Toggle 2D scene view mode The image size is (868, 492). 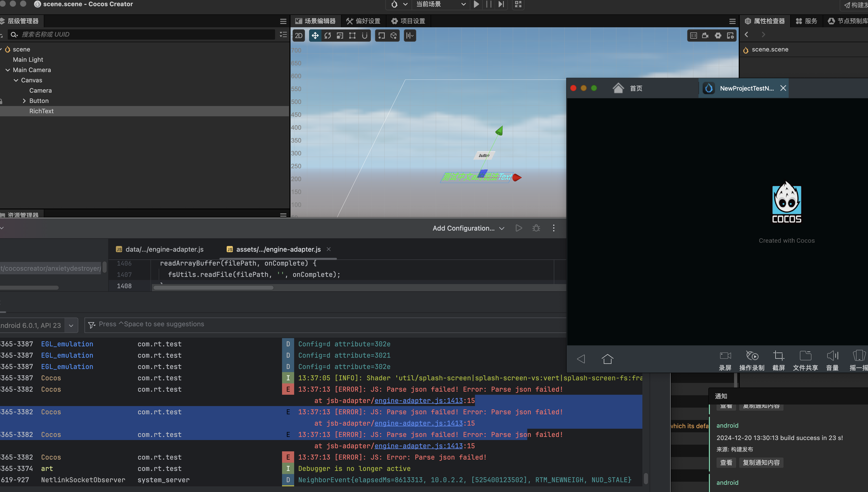pos(299,36)
